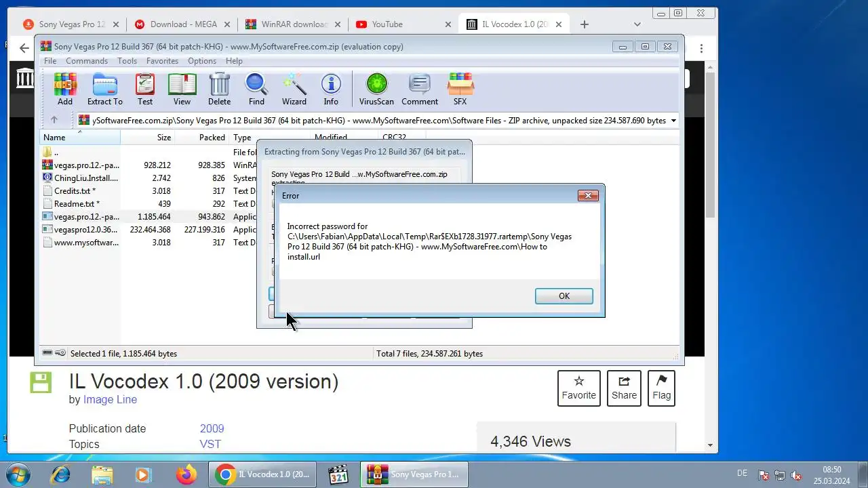The width and height of the screenshot is (868, 488).
Task: Click the Find magnifier toolbar icon
Action: 256,89
